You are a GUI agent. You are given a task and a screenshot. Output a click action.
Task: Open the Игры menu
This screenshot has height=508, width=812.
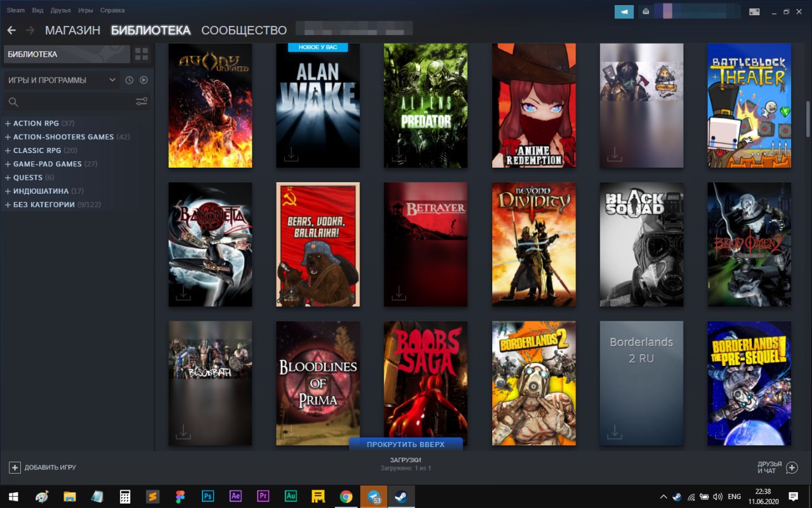85,10
